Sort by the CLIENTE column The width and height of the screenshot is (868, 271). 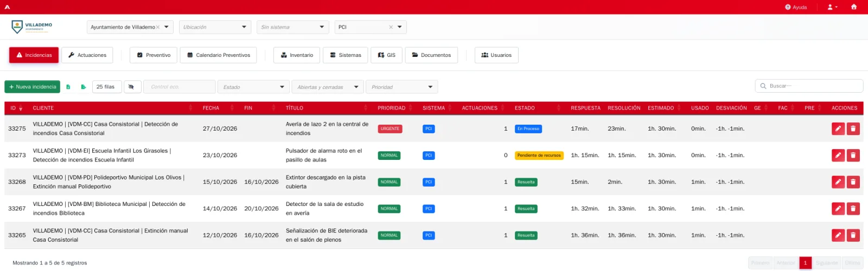[x=112, y=108]
